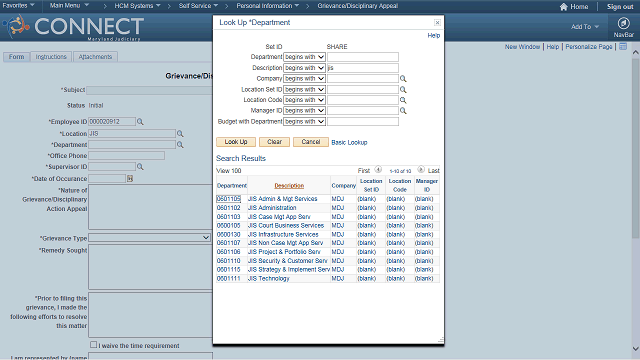
Task: Click the Location Set ID lookup magnifier
Action: click(403, 89)
